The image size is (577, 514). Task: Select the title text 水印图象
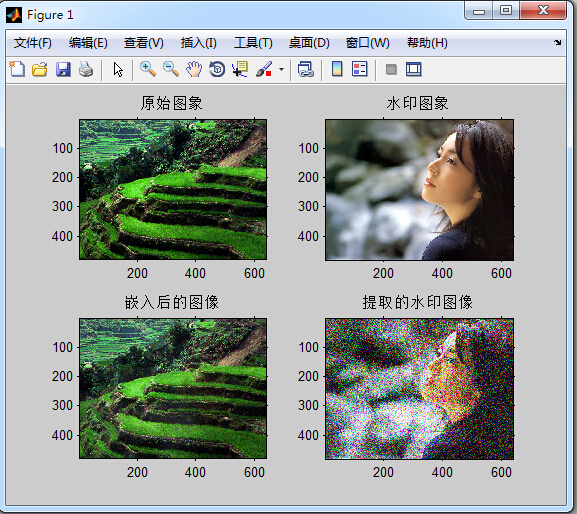coord(418,103)
